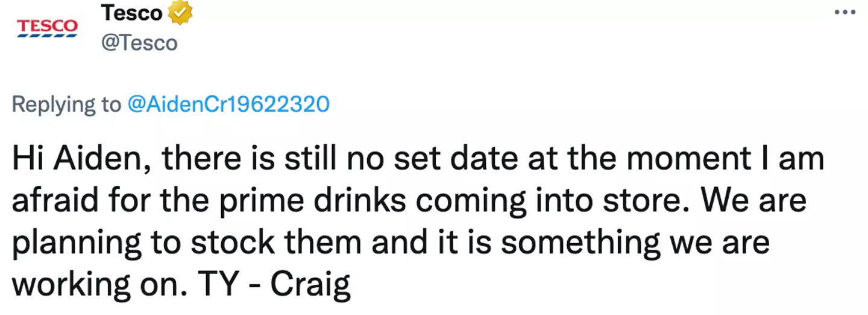Click the red TESCO lettering in the logo

coord(47,25)
